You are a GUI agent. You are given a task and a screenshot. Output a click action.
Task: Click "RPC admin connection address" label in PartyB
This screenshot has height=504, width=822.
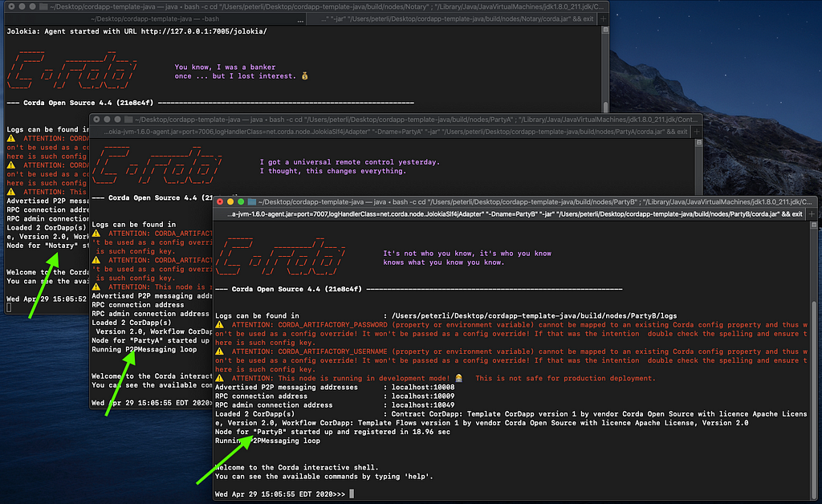pyautogui.click(x=274, y=405)
